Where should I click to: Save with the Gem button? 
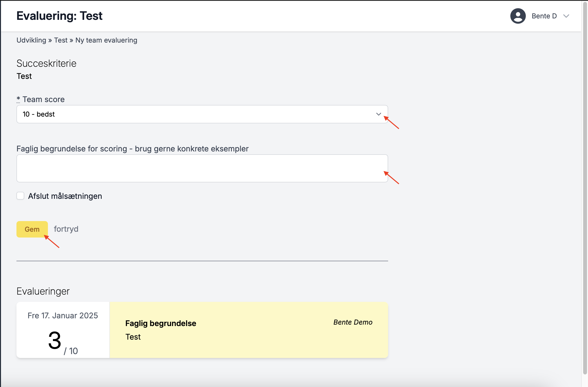click(32, 229)
